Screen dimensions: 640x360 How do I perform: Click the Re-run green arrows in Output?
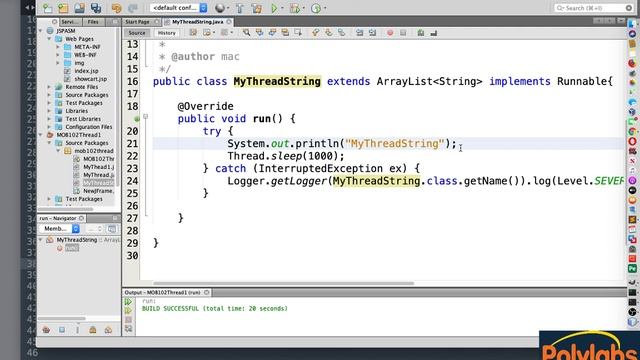tap(128, 302)
